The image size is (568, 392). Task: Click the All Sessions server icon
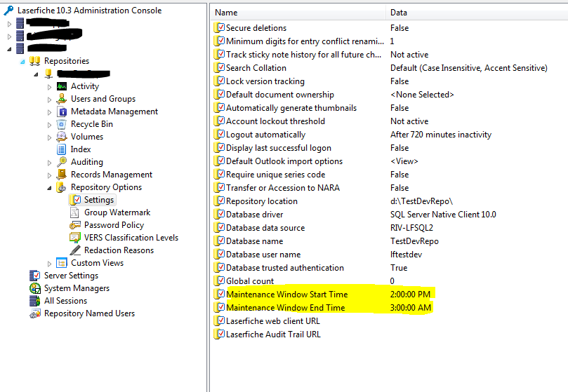pyautogui.click(x=35, y=301)
